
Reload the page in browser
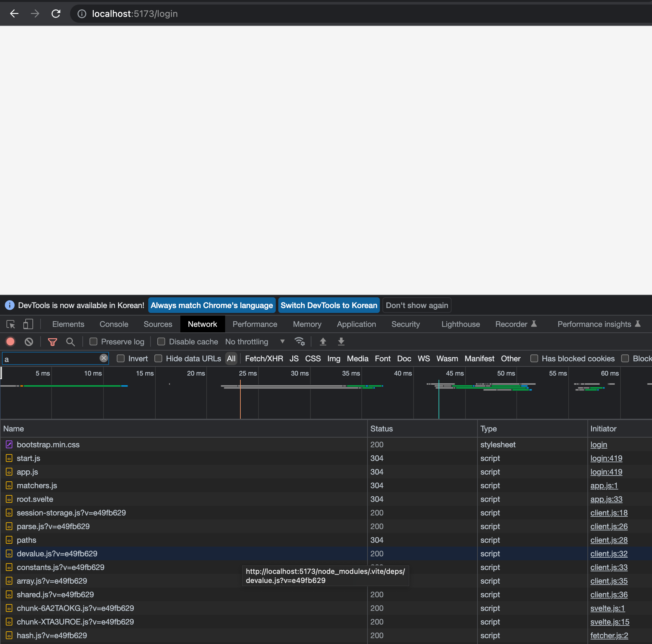point(56,14)
